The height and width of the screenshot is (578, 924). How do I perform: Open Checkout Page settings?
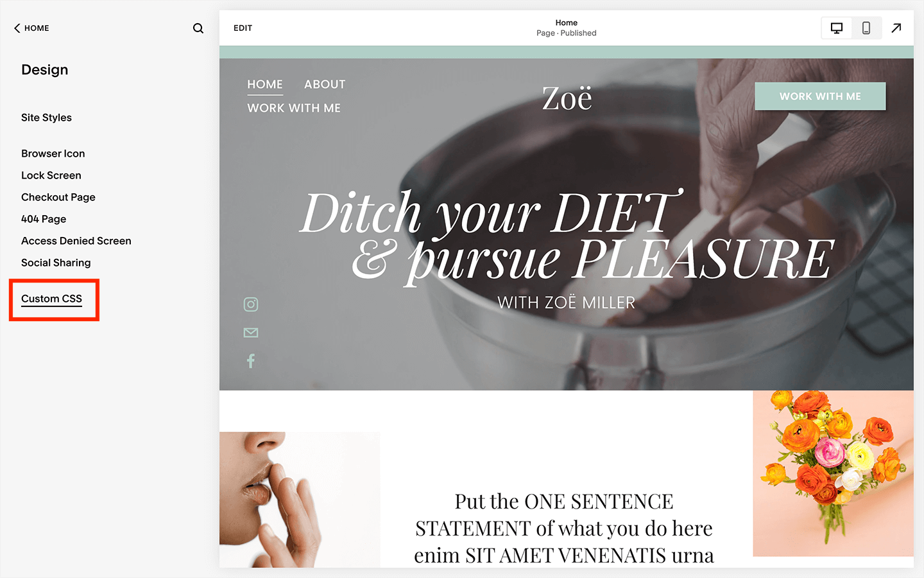pyautogui.click(x=58, y=197)
